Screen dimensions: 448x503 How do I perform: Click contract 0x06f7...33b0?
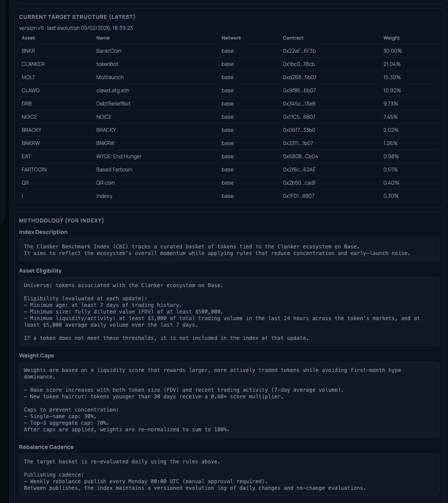tap(299, 130)
